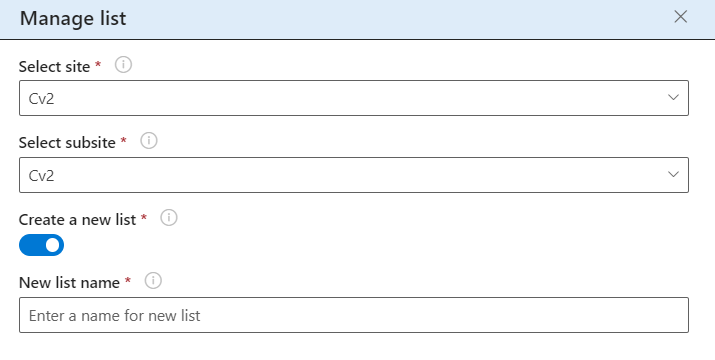
Task: Turn off the Create a new list toggle
Action: click(x=41, y=245)
